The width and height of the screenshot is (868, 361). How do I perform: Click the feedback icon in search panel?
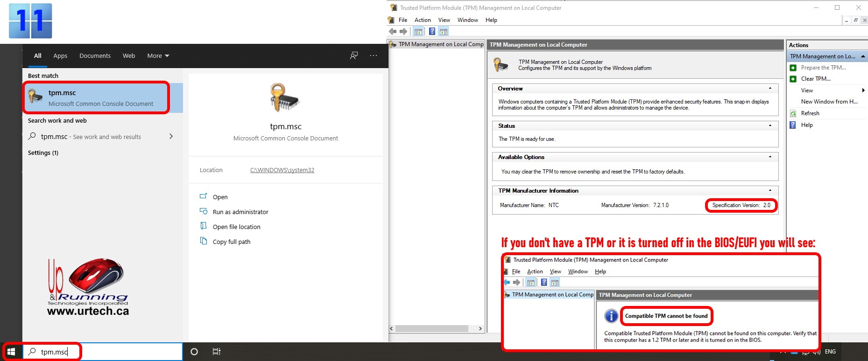coord(354,56)
